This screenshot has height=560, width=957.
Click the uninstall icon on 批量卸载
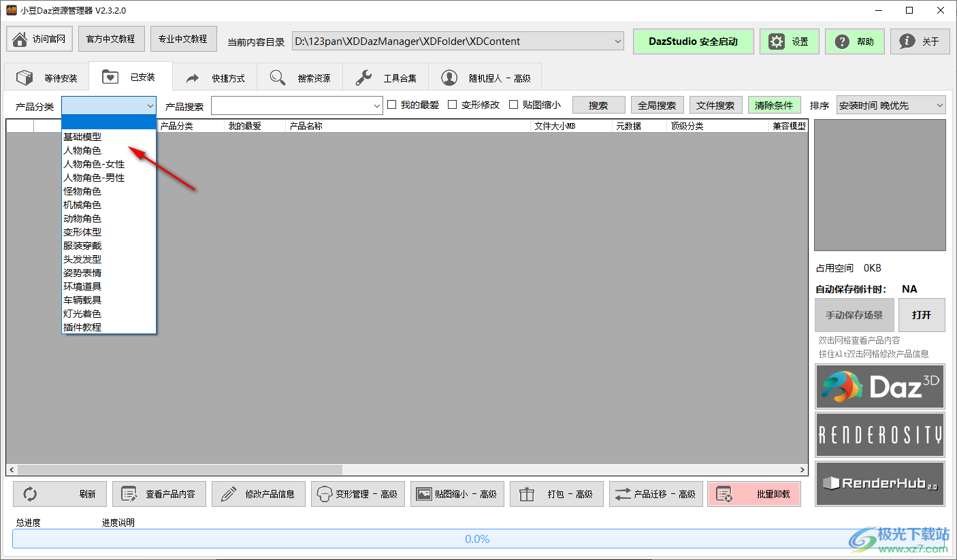point(724,495)
